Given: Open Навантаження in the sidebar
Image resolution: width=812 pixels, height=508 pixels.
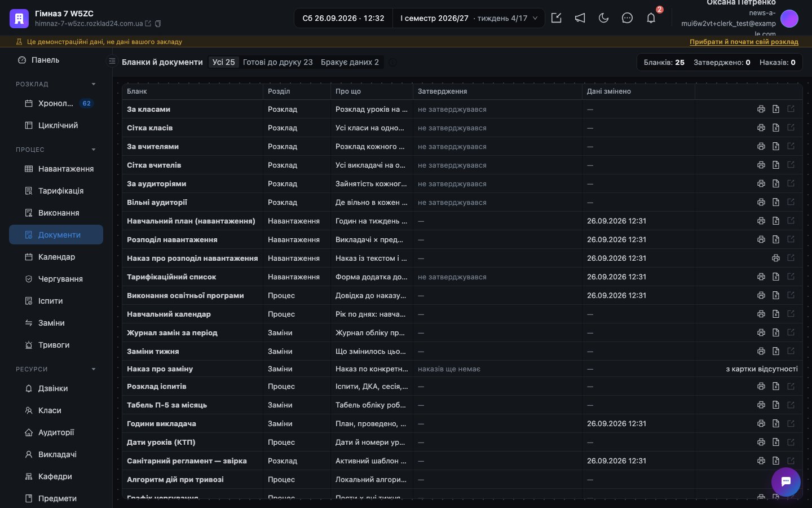Looking at the screenshot, I should click(56, 169).
